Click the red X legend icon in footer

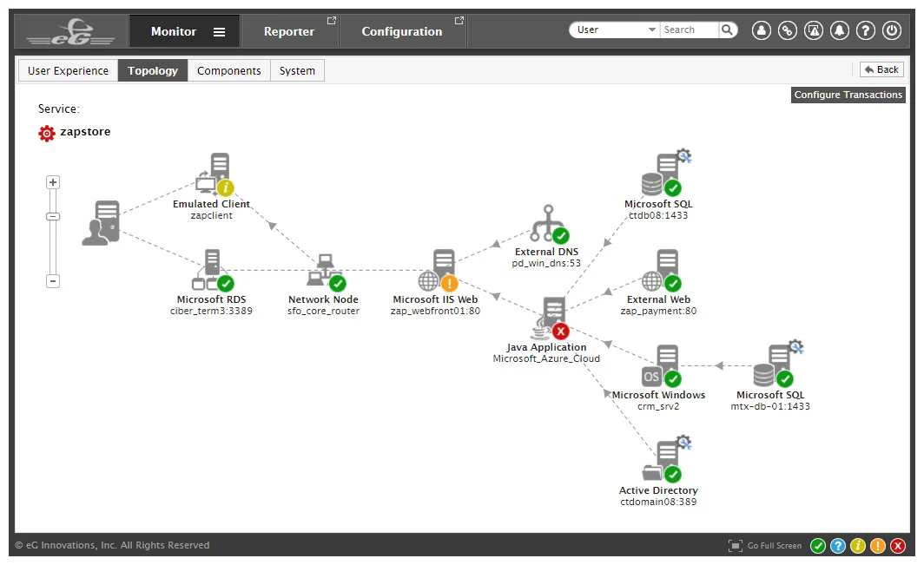pyautogui.click(x=898, y=546)
